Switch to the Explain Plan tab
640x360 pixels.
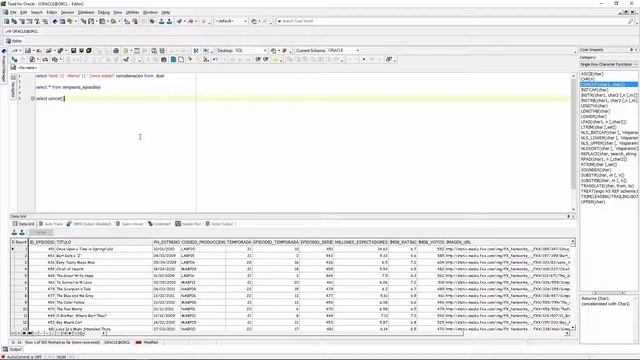click(188, 224)
